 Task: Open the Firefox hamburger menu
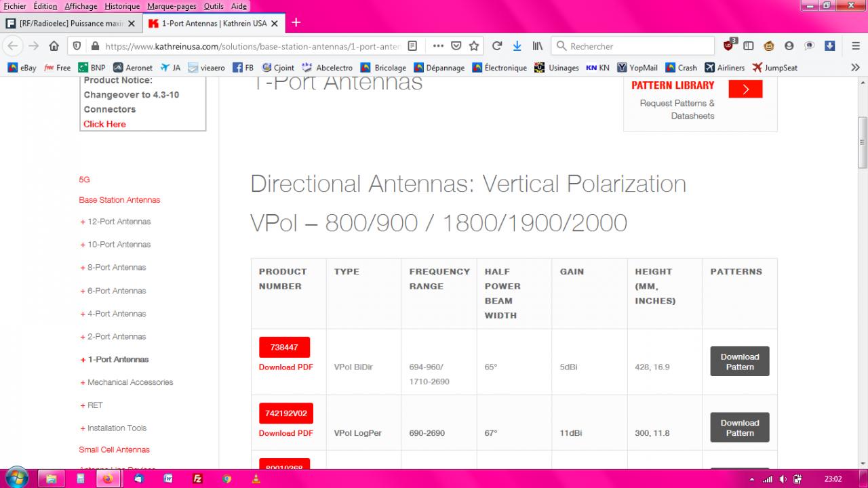[856, 46]
